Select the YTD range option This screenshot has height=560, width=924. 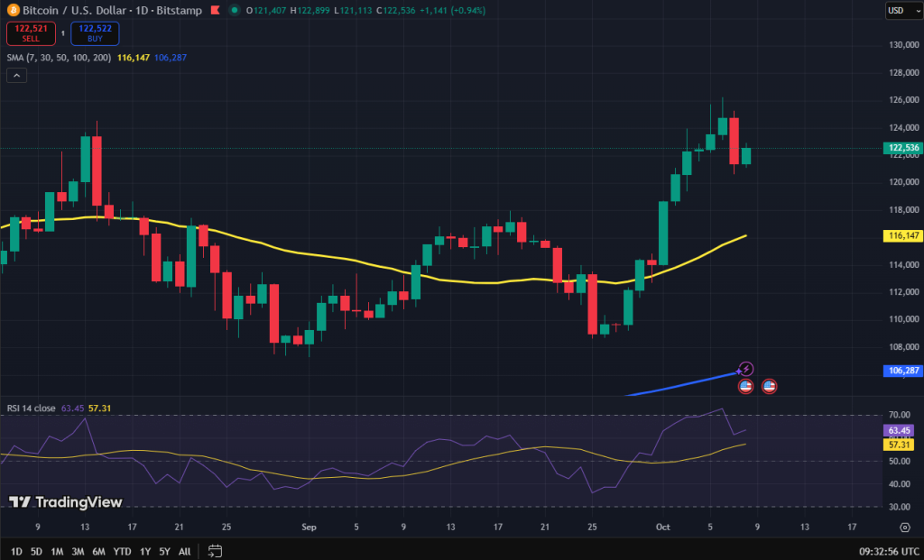(x=123, y=550)
